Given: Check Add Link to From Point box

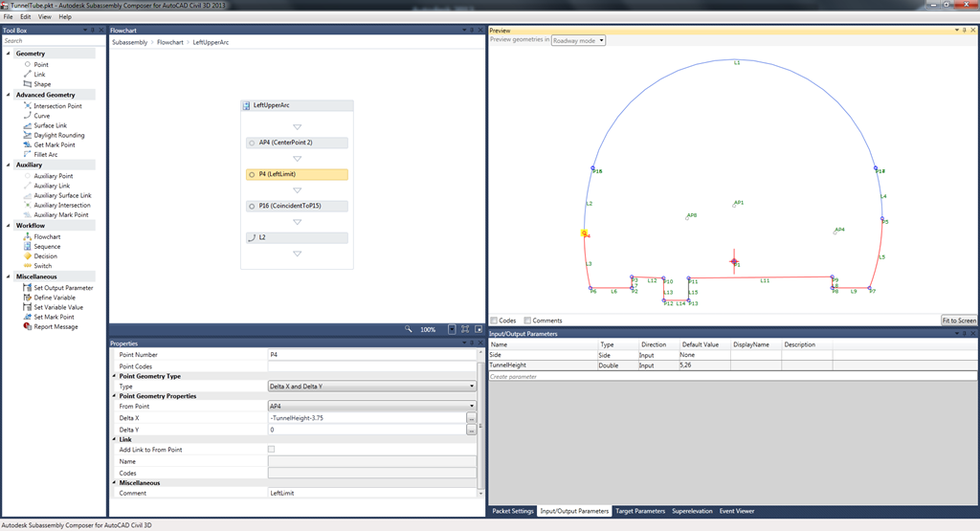Looking at the screenshot, I should (272, 449).
